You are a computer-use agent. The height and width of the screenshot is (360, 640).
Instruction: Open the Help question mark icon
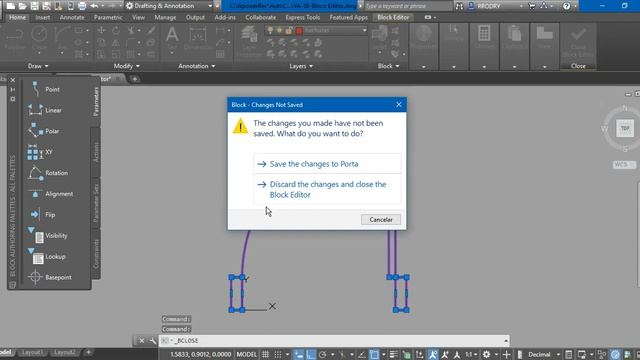566,6
